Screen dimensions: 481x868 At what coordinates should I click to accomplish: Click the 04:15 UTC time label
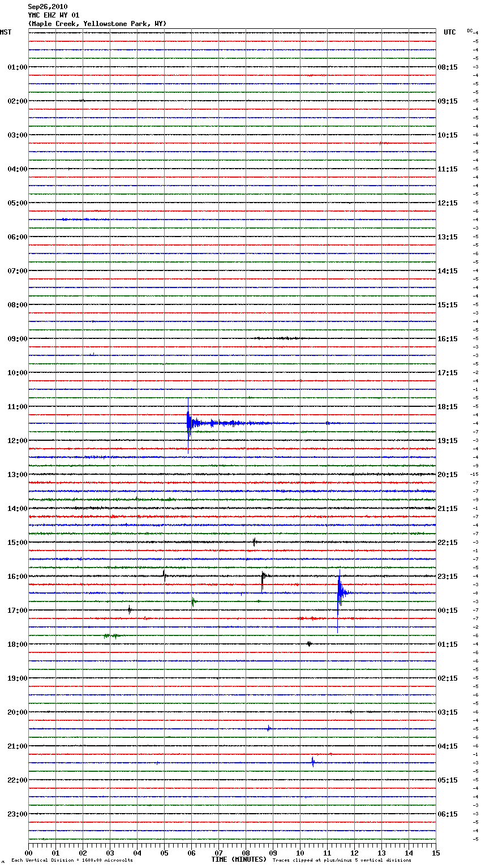tap(448, 746)
